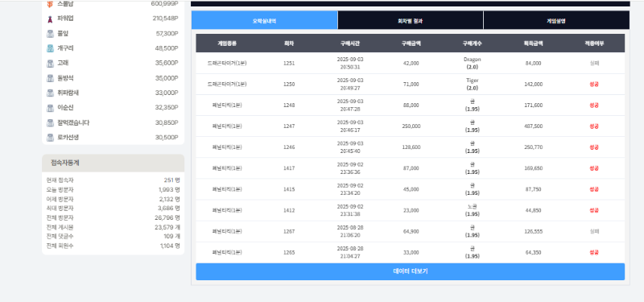Click the 구매시간 column header

pyautogui.click(x=350, y=43)
